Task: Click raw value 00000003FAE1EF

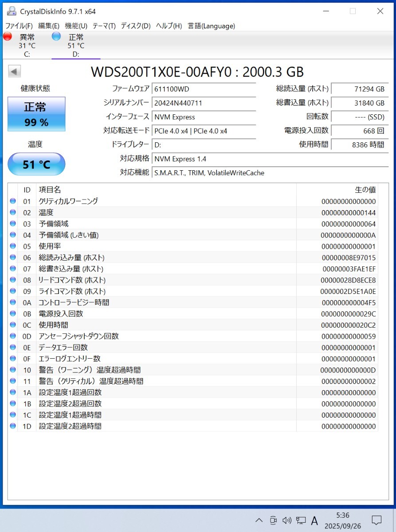Action: 349,269
